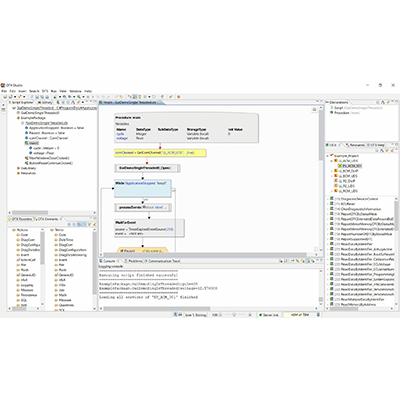Select the main procedure in Script Explorer
The height and width of the screenshot is (400, 400).
click(32, 143)
